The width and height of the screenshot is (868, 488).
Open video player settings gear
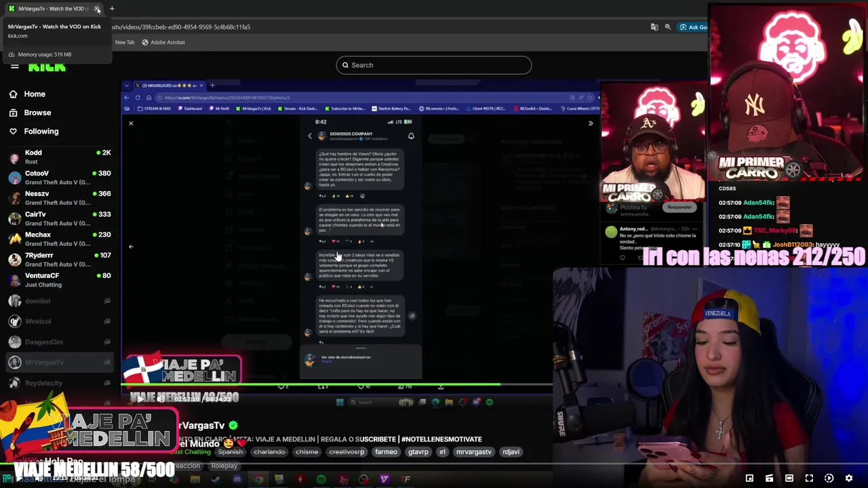848,479
